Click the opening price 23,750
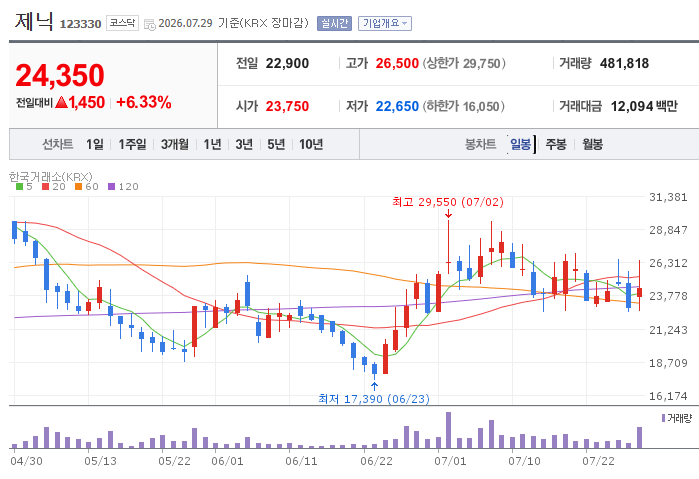The width and height of the screenshot is (699, 479). tap(287, 106)
